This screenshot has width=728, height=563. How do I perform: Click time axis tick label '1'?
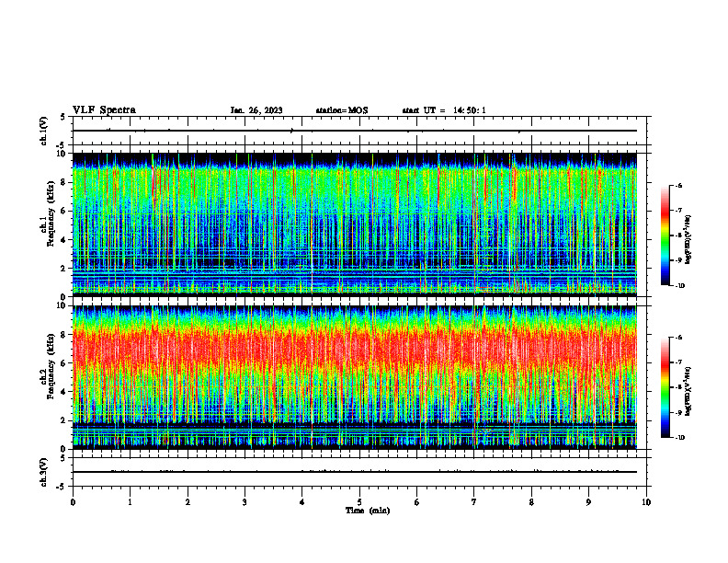(130, 502)
